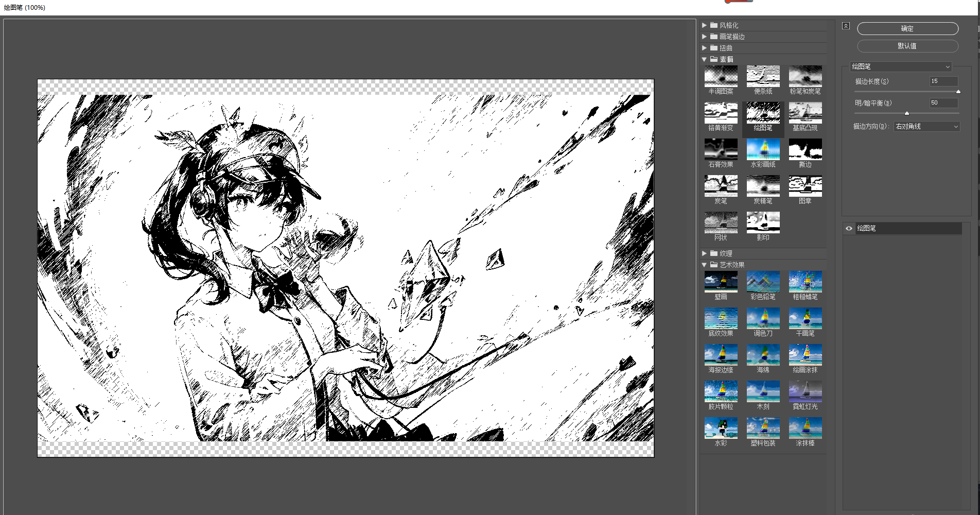The image size is (980, 515).
Task: Select the 炭笔 filter thumbnail
Action: [721, 186]
